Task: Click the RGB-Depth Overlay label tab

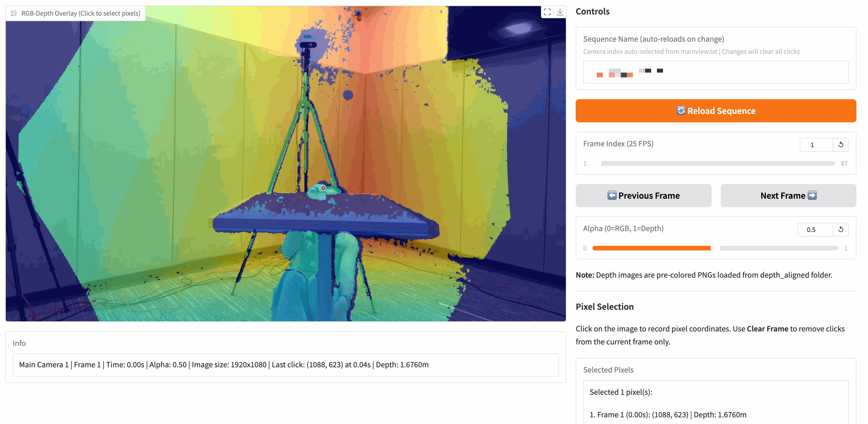Action: (81, 14)
